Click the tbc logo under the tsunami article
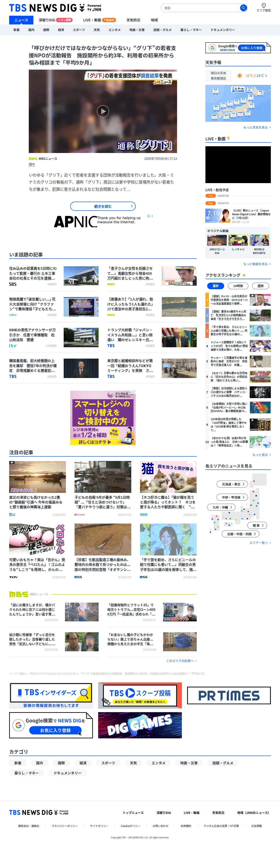 12,514
